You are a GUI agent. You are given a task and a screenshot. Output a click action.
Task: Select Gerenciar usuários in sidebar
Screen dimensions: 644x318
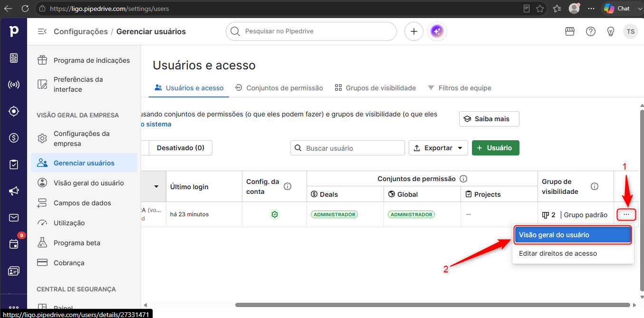(84, 163)
